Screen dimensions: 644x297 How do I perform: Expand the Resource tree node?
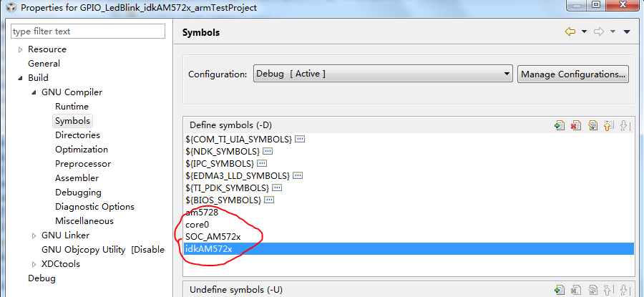point(20,49)
